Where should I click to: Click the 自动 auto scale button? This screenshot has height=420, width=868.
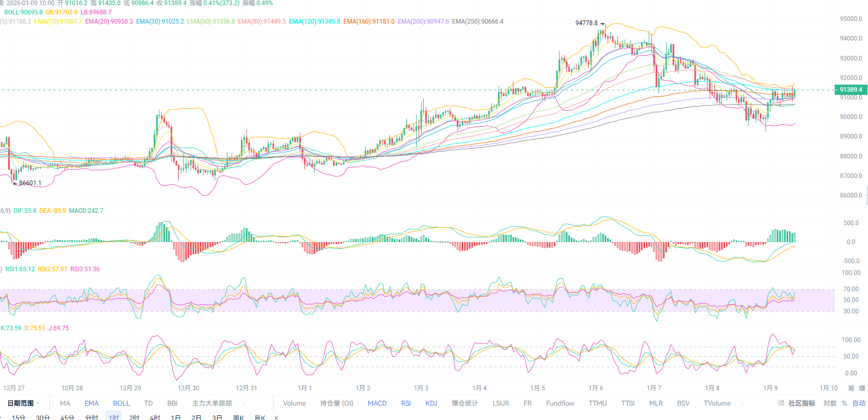pos(859,403)
